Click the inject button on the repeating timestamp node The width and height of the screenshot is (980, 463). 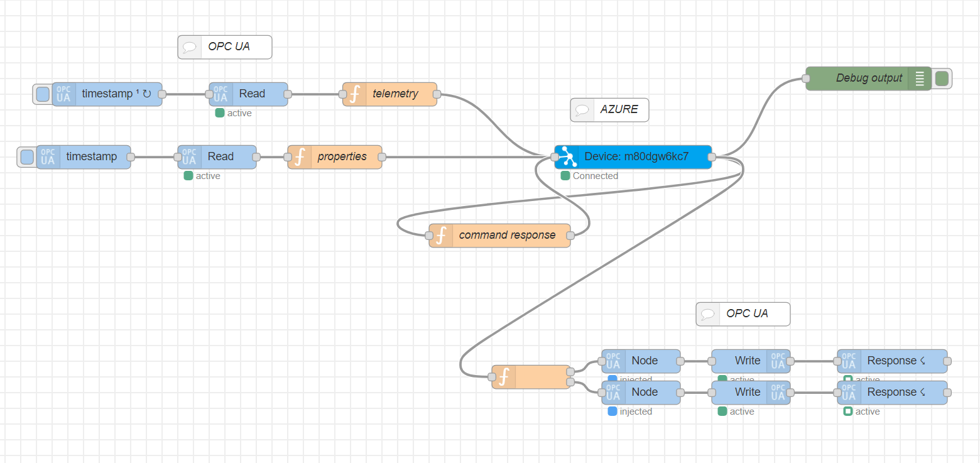point(42,94)
